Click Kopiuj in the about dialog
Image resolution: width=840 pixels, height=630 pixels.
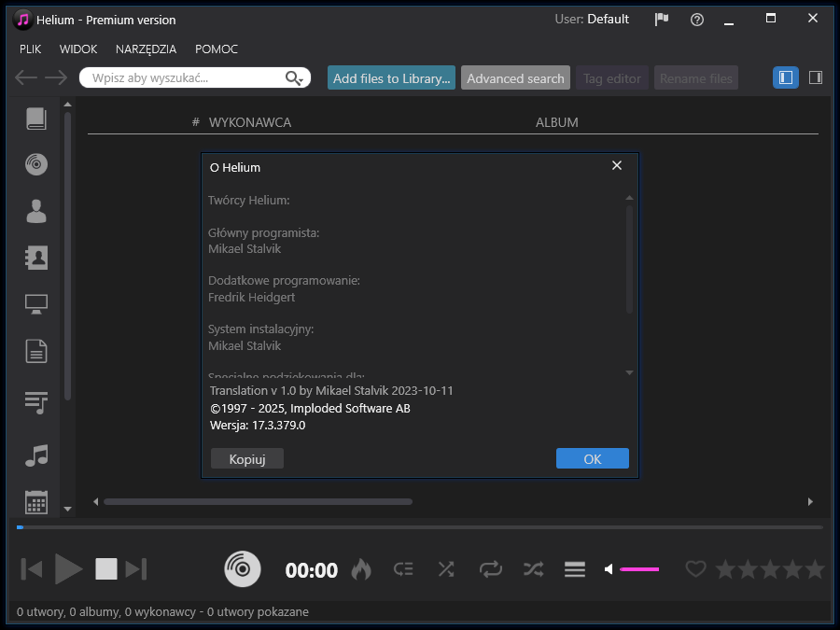(247, 458)
